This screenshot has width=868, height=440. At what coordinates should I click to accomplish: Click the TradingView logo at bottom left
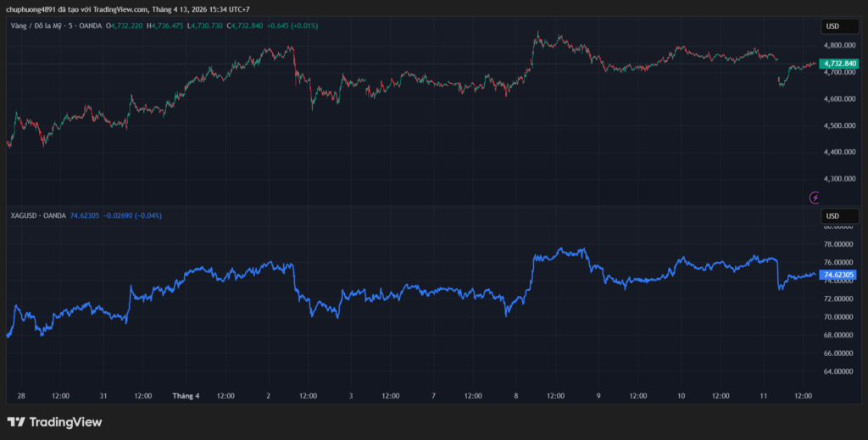click(54, 421)
